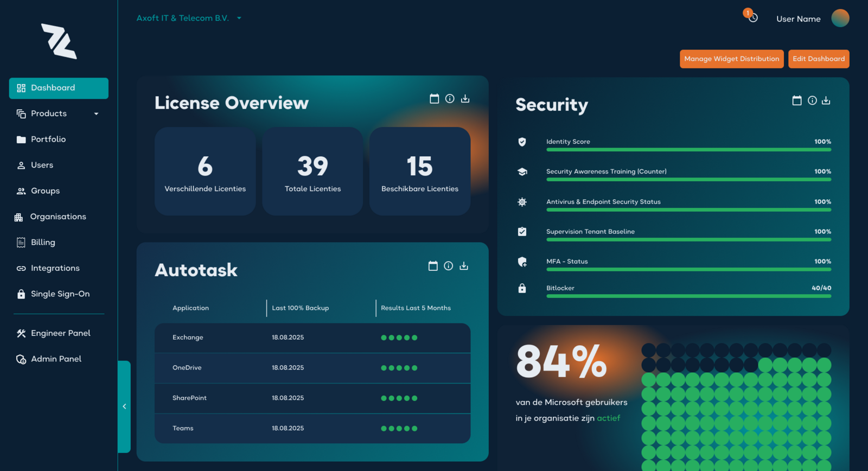Expand the Products submenu arrow

click(97, 114)
